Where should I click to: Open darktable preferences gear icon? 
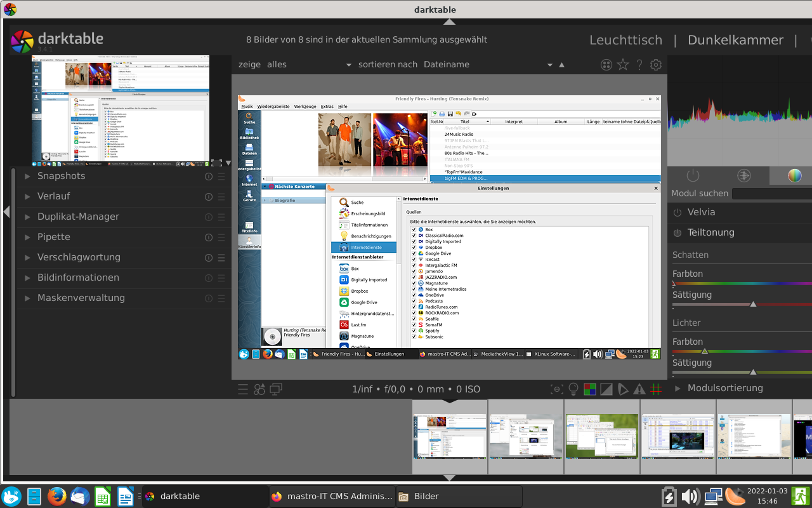[656, 65]
